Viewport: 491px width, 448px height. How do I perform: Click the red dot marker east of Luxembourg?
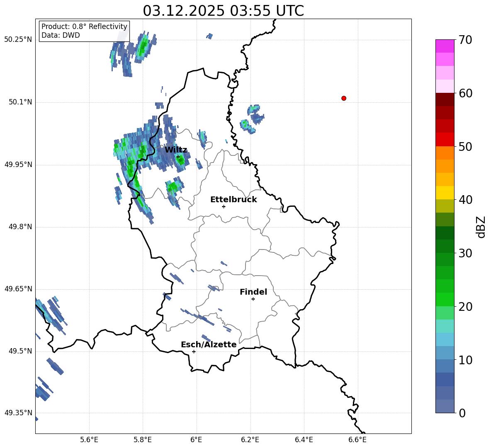tap(344, 98)
